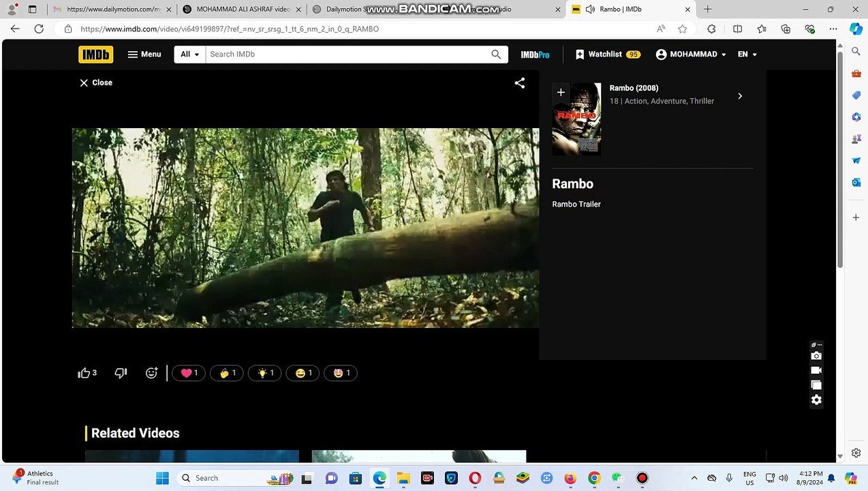Refresh the current page
This screenshot has height=491, width=868.
(39, 29)
